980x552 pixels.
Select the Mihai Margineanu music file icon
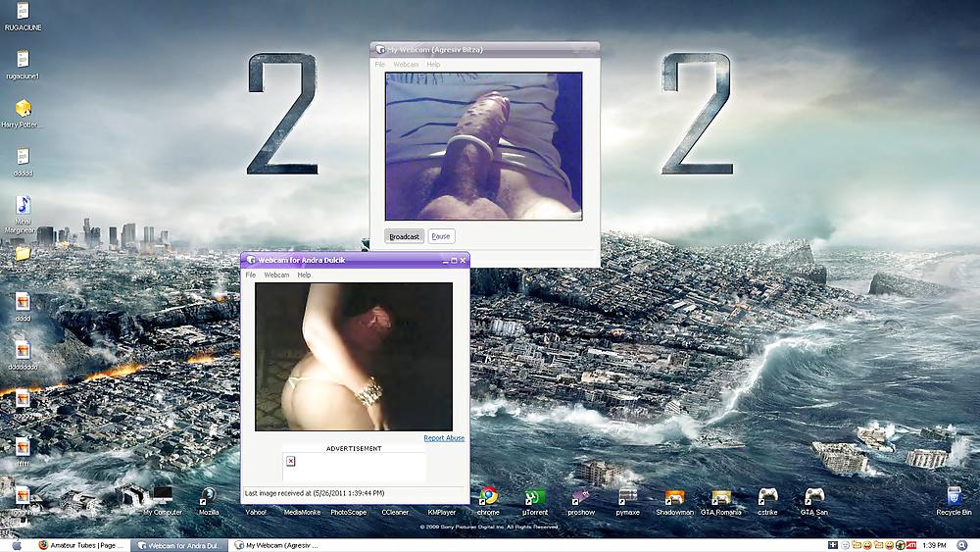pyautogui.click(x=24, y=204)
